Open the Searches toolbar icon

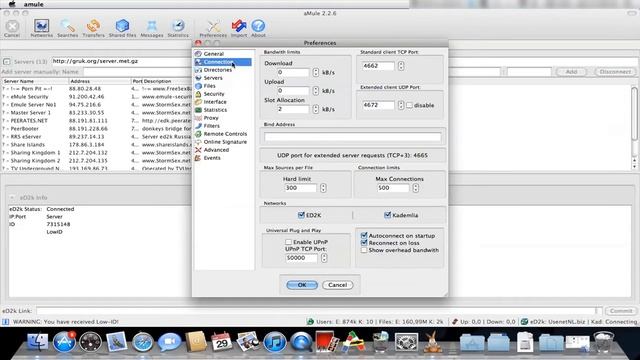tap(67, 28)
